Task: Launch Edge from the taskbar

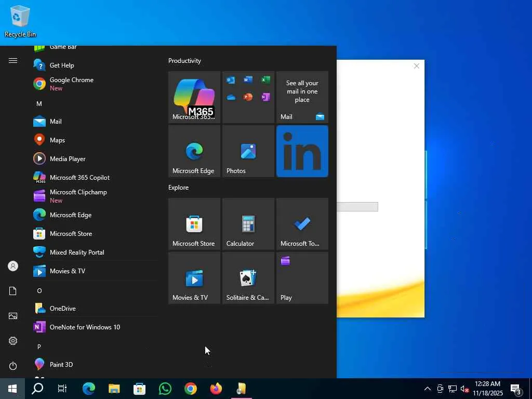Action: [x=88, y=389]
